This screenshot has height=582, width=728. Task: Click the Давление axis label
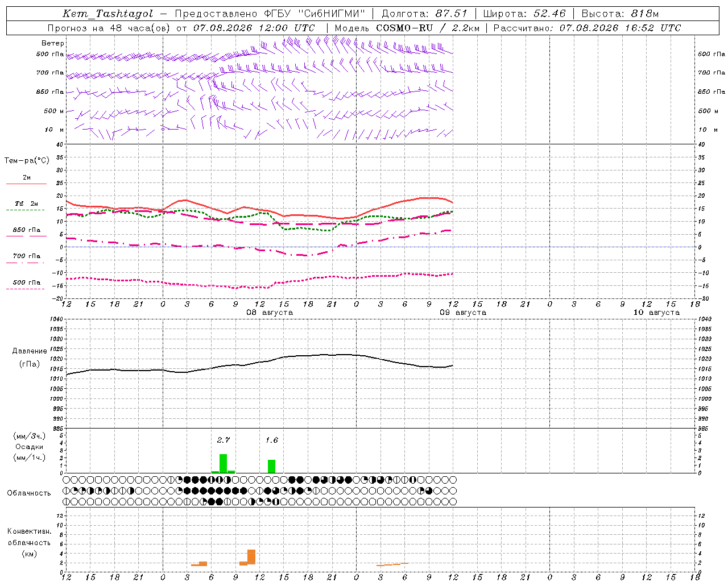30,351
